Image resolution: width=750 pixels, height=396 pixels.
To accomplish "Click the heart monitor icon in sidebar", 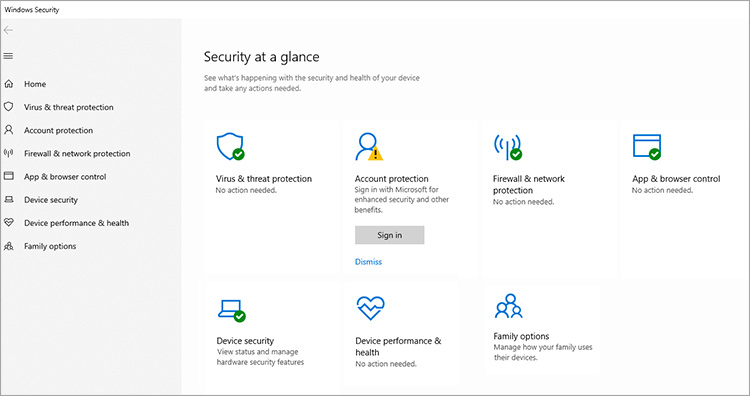I will (9, 222).
